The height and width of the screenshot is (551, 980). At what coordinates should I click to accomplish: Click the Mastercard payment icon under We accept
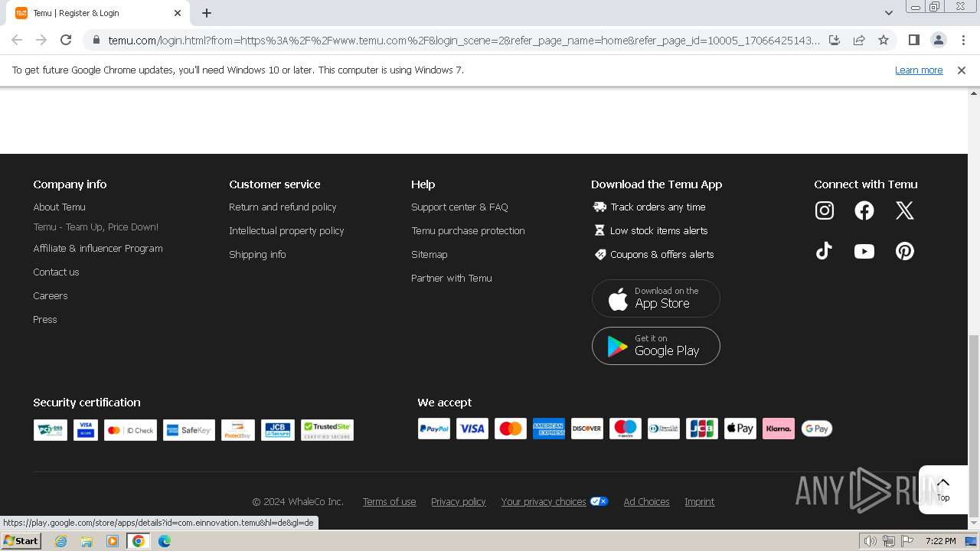(511, 429)
